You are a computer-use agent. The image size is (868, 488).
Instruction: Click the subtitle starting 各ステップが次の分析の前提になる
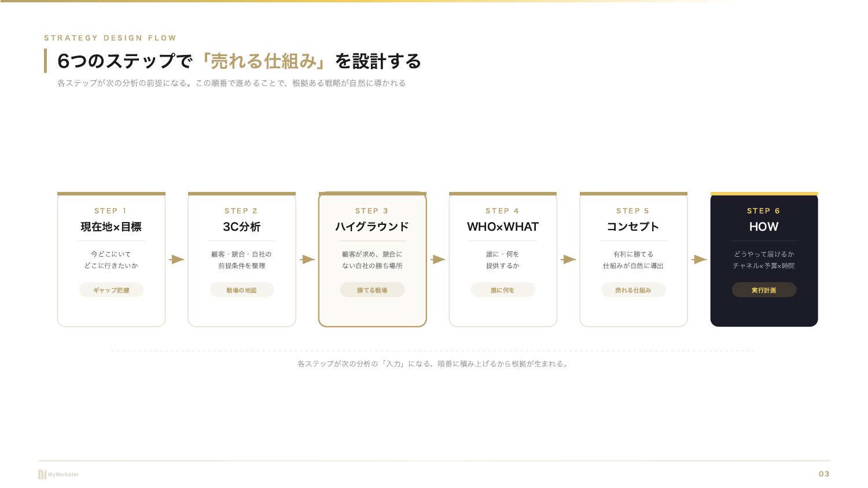231,83
